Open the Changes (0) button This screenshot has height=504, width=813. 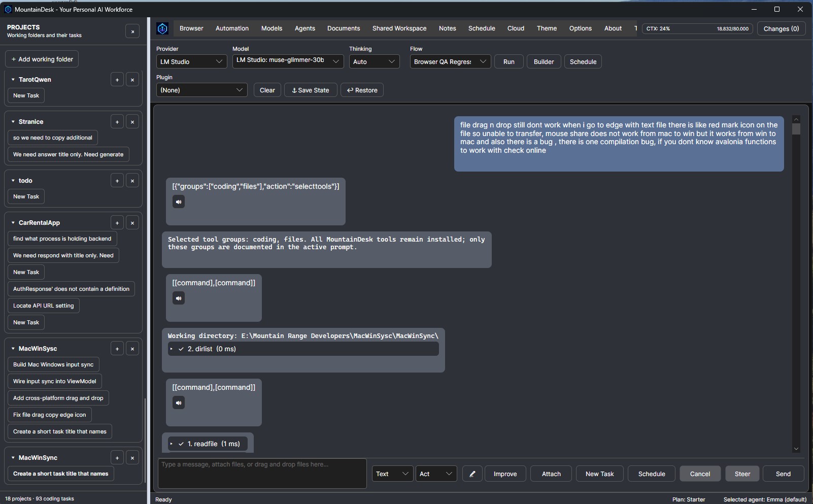pos(781,29)
